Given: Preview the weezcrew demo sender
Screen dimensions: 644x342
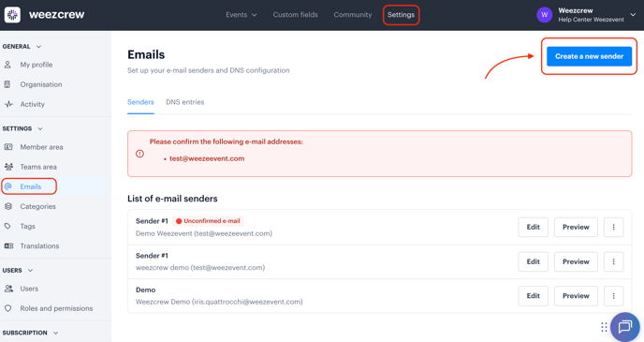Looking at the screenshot, I should (576, 261).
